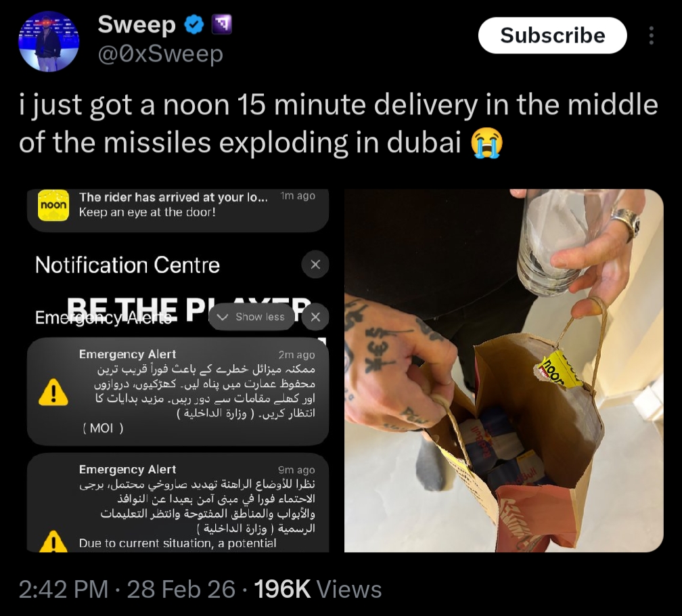Screen dimensions: 682x616
Task: Subscribe to Sweep
Action: point(552,35)
